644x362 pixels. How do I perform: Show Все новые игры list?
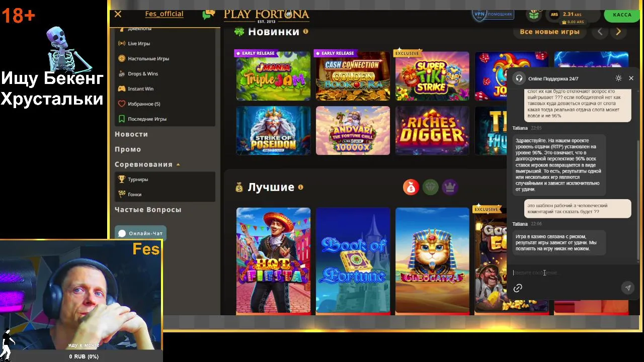[549, 32]
